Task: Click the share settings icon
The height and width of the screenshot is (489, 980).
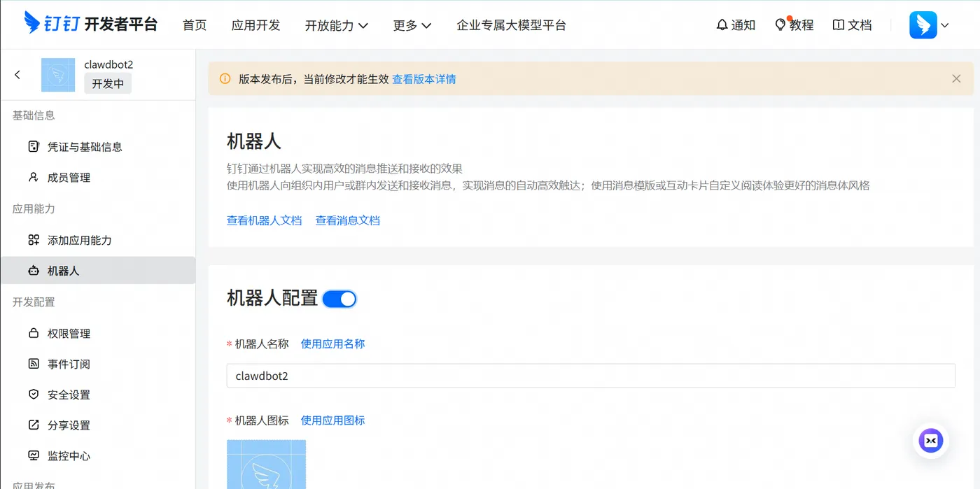Action: pos(33,425)
